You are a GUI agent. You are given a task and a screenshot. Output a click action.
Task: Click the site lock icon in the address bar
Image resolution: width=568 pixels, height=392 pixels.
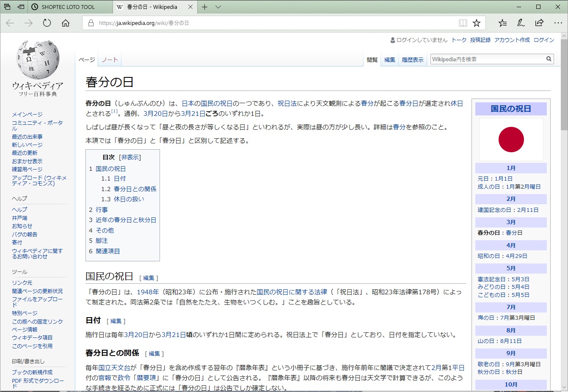91,23
